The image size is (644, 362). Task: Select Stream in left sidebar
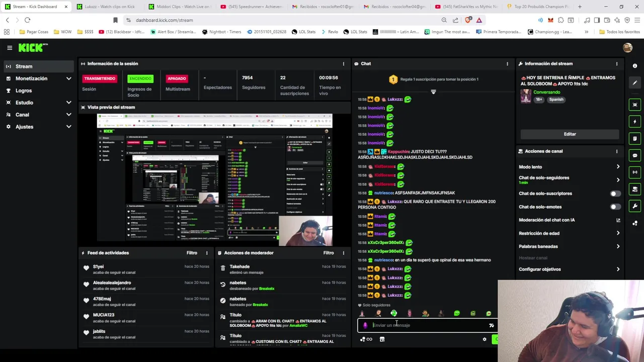(x=38, y=66)
